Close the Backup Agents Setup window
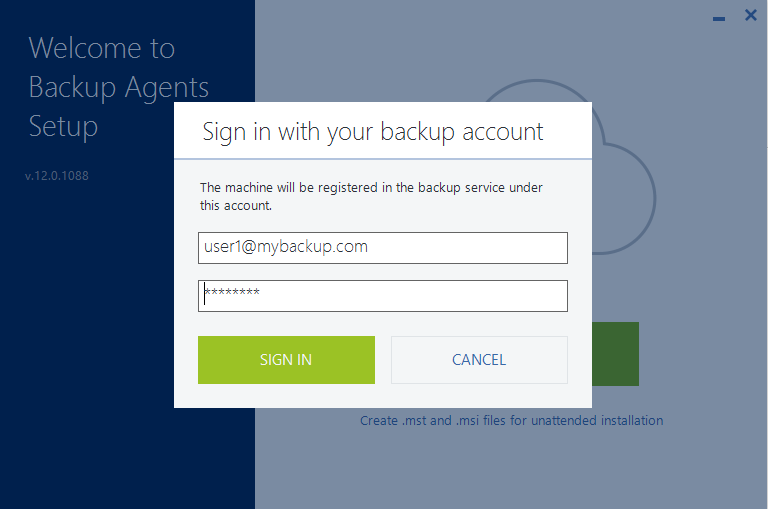Image resolution: width=768 pixels, height=509 pixels. click(x=750, y=15)
